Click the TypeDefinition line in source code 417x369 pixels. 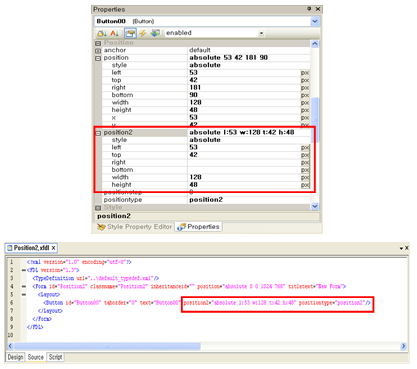(96, 278)
